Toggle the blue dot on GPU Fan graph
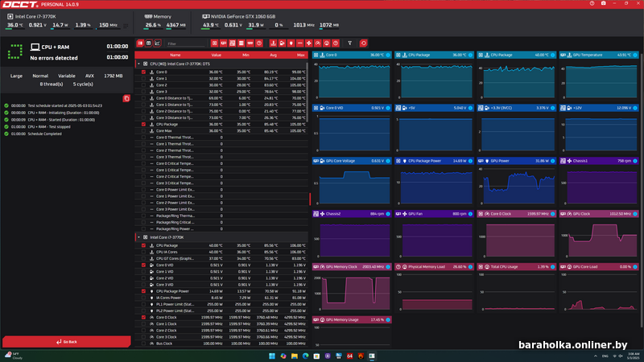The height and width of the screenshot is (362, 644). pos(470,214)
